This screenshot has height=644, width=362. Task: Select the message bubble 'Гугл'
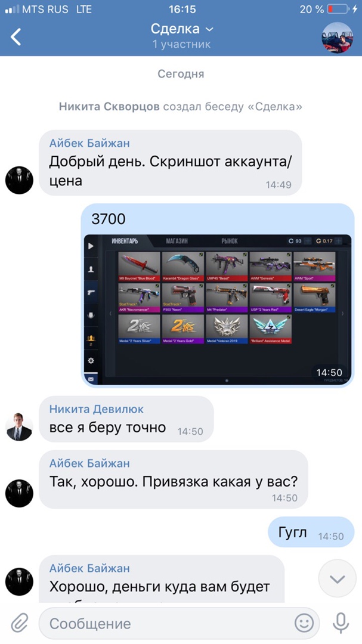pyautogui.click(x=311, y=532)
